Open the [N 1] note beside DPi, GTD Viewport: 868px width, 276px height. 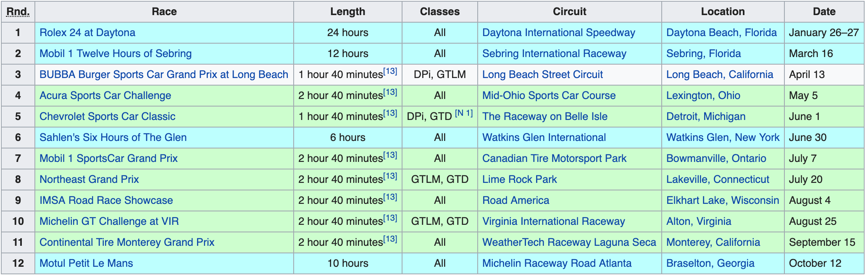coord(464,113)
